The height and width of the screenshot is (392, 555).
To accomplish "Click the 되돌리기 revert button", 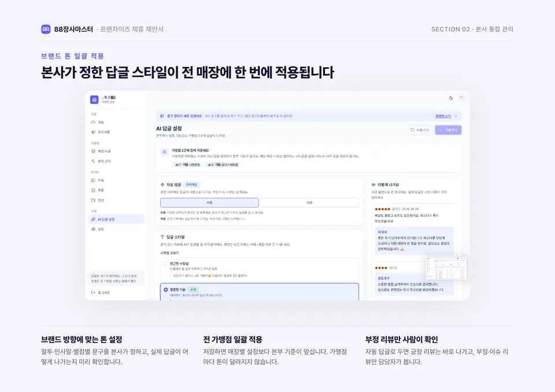I will pos(420,130).
